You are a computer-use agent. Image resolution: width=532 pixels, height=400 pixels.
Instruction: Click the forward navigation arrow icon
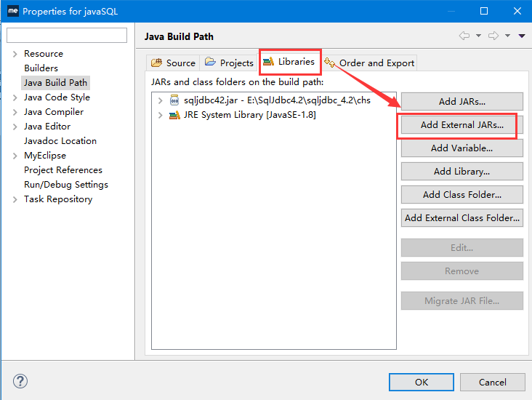point(493,36)
